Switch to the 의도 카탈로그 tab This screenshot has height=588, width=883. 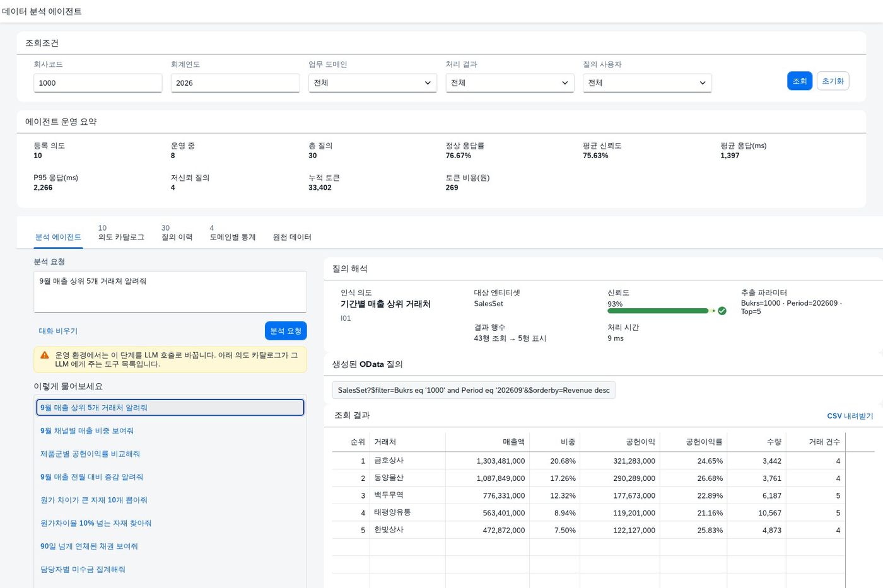121,233
